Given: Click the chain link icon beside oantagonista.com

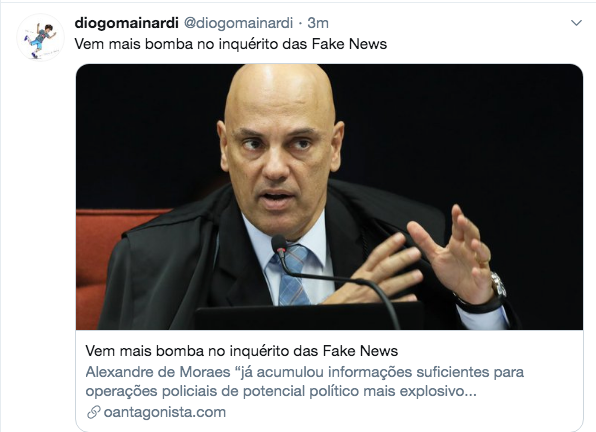Looking at the screenshot, I should (93, 412).
